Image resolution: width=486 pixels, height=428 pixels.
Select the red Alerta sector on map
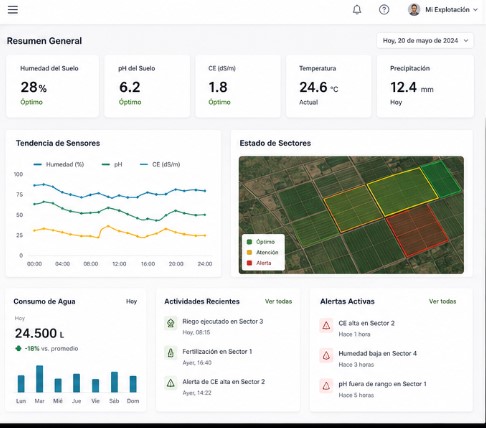coord(417,230)
